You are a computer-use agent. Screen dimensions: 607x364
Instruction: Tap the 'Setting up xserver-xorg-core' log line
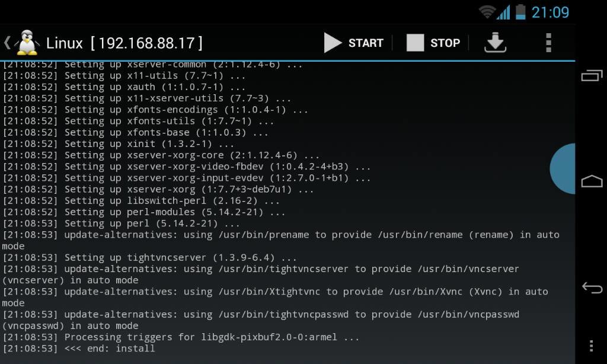[x=161, y=155]
